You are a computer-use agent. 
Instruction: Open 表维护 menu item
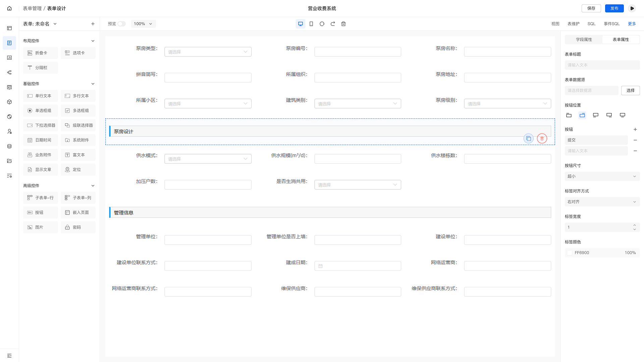(x=574, y=24)
